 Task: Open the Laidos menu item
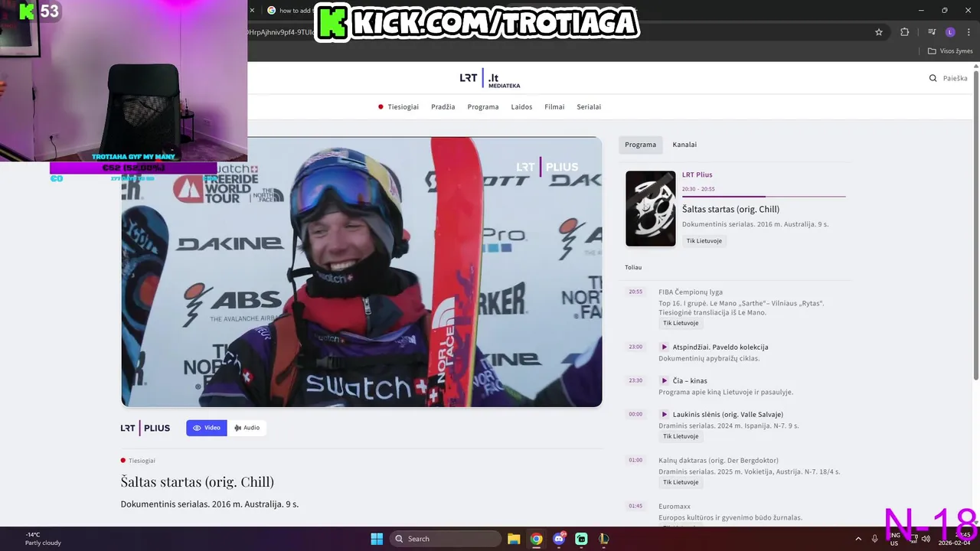(x=521, y=107)
